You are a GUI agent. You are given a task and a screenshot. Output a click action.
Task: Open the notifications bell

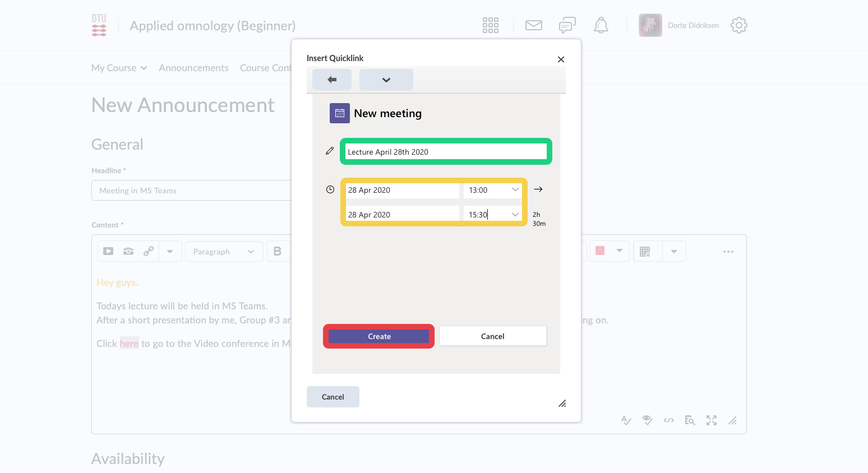[x=601, y=25]
